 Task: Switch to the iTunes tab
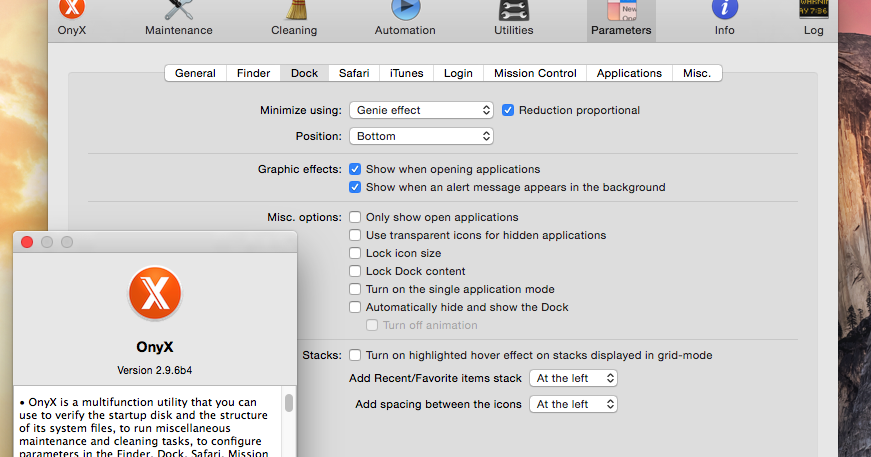tap(407, 73)
